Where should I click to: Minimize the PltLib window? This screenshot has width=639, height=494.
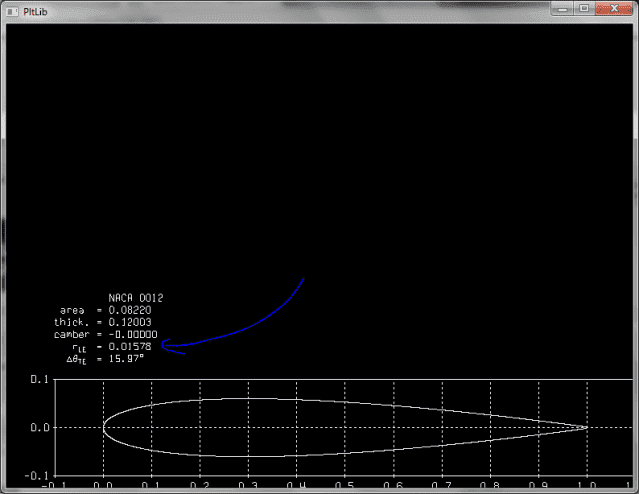[x=565, y=8]
